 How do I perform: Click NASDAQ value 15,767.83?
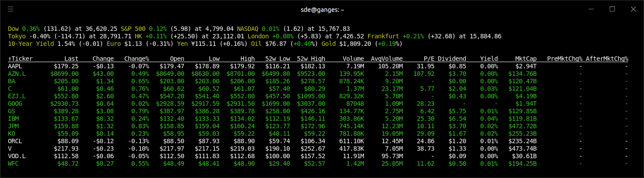pyautogui.click(x=334, y=28)
